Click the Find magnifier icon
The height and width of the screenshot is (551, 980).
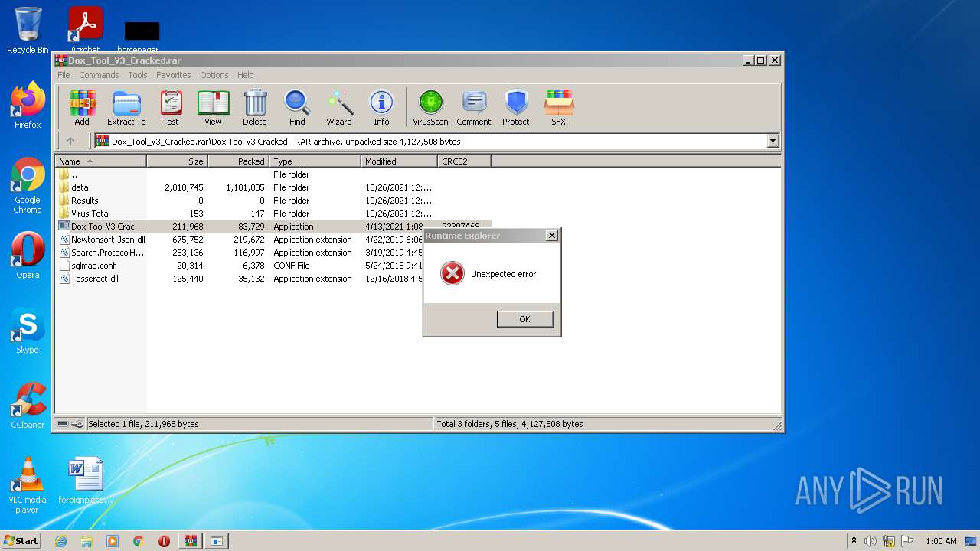[x=297, y=107]
